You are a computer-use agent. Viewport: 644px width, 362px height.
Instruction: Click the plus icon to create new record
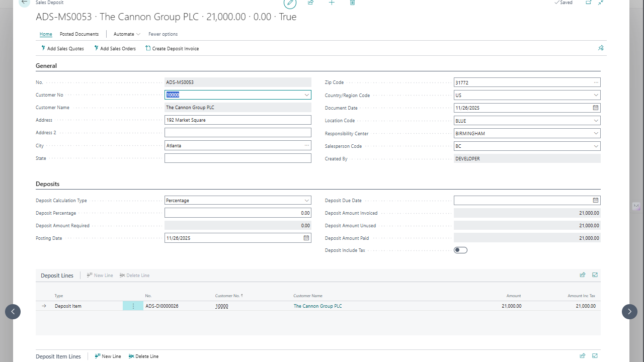[332, 3]
